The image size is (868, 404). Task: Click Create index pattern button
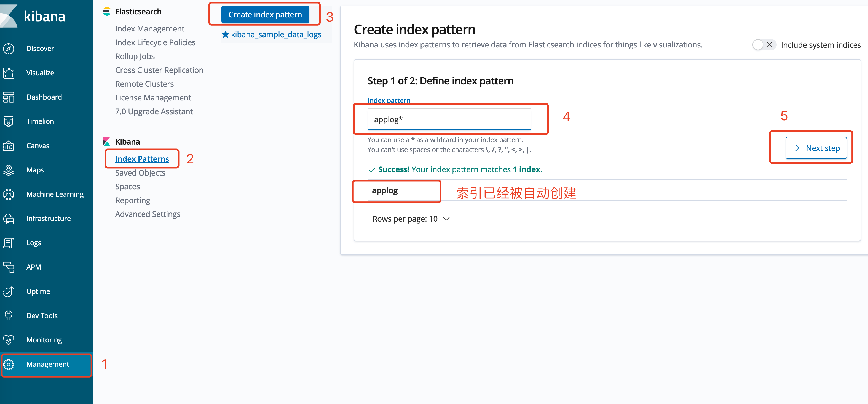[x=265, y=15]
